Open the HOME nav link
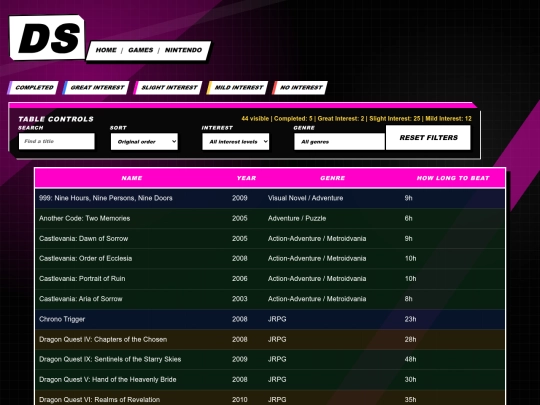Screen dimensions: 540x405 coord(106,50)
